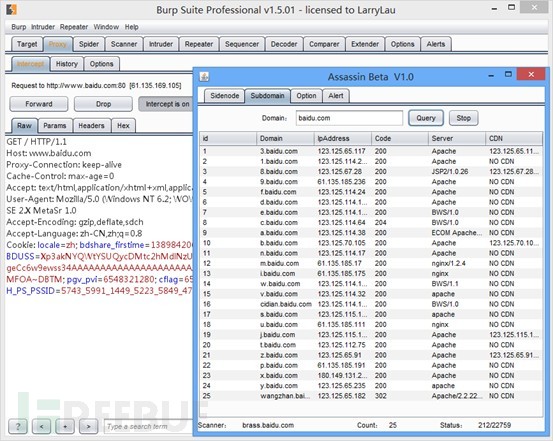The image size is (553, 441).
Task: Click the Query button
Action: (x=426, y=118)
